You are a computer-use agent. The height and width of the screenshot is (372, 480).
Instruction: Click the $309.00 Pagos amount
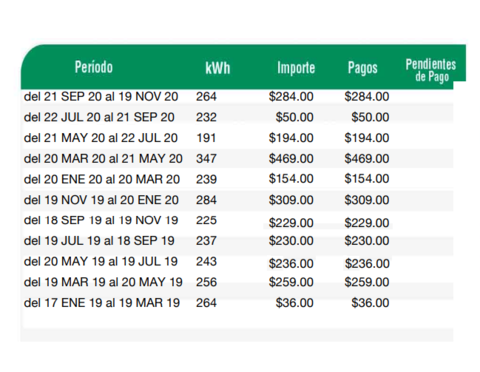[x=367, y=200]
